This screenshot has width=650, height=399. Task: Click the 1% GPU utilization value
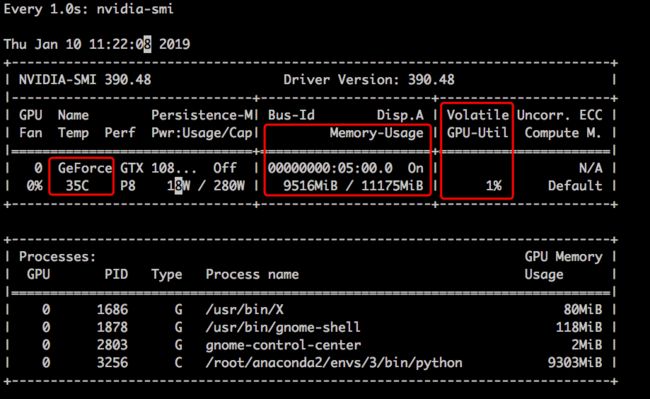click(494, 186)
